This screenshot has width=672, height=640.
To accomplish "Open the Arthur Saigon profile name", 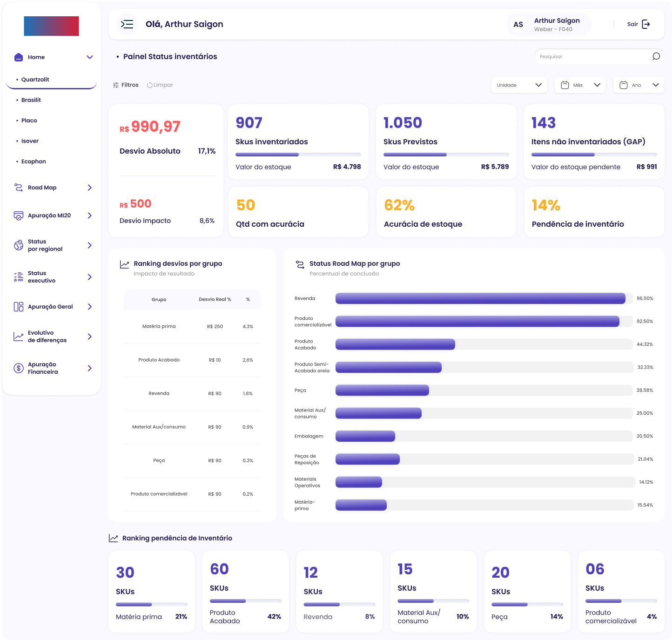I will coord(557,20).
